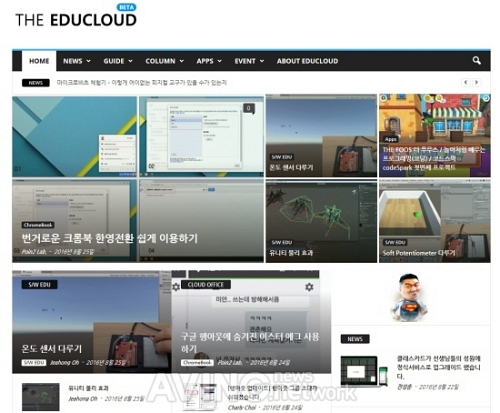Screen dimensions: 500x413
Task: Click the Superman caricature avatar
Action: [409, 297]
